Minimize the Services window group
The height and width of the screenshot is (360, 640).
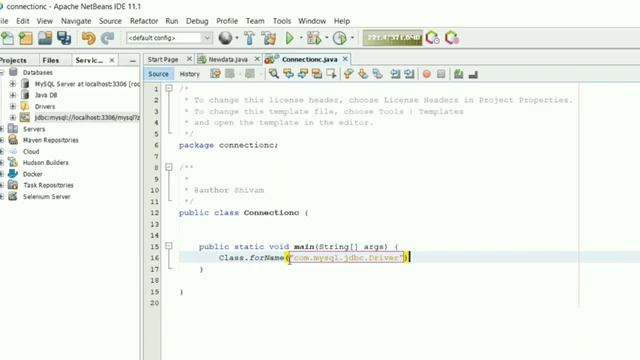[x=133, y=60]
